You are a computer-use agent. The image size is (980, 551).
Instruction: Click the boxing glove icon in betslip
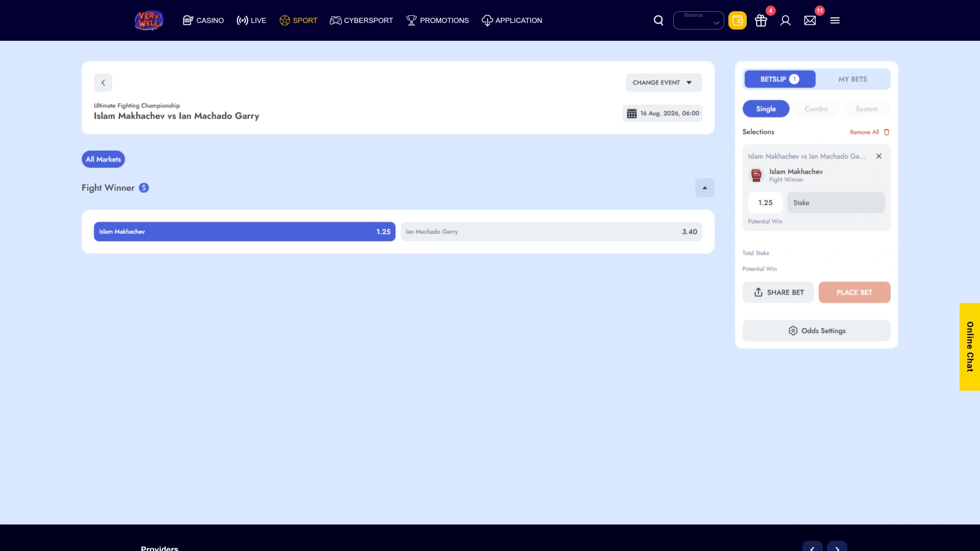coord(756,175)
